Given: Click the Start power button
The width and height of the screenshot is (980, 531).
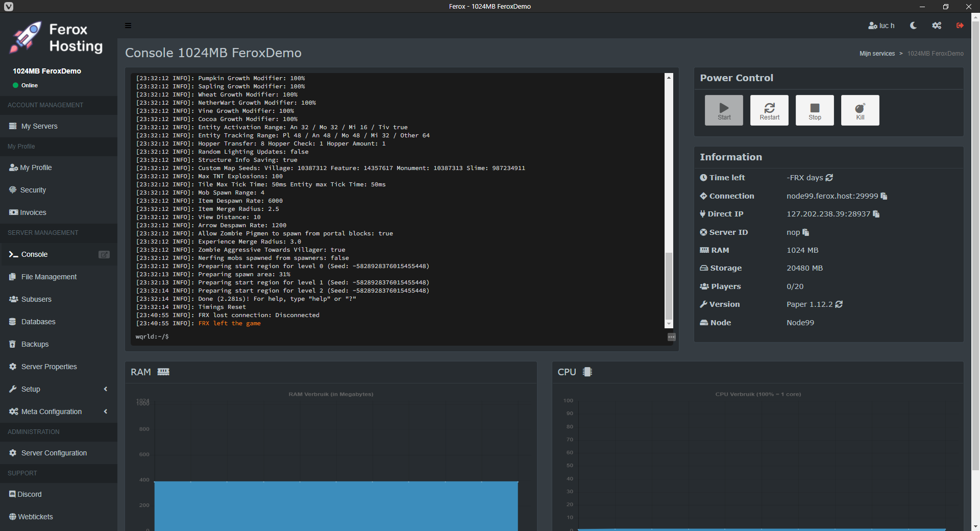Looking at the screenshot, I should (x=724, y=110).
